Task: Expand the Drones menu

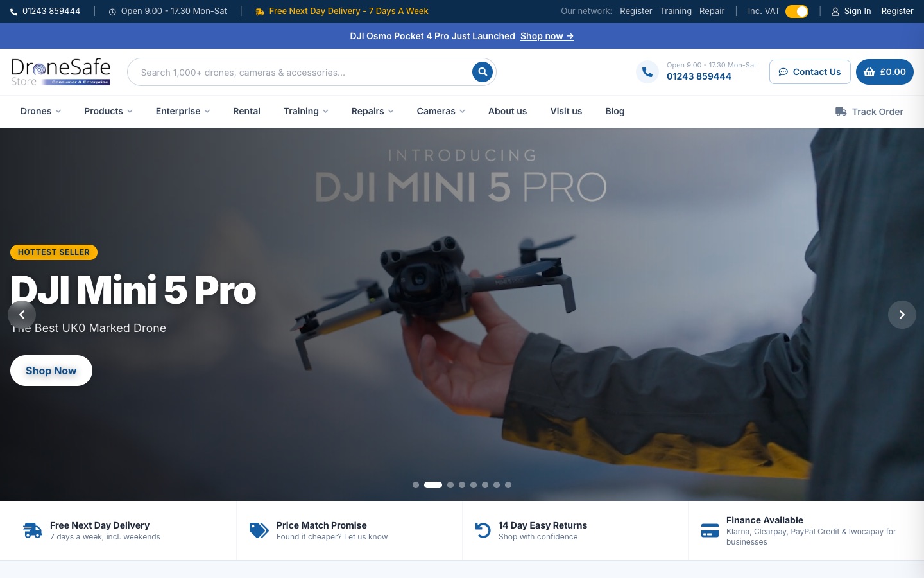Action: (x=41, y=111)
